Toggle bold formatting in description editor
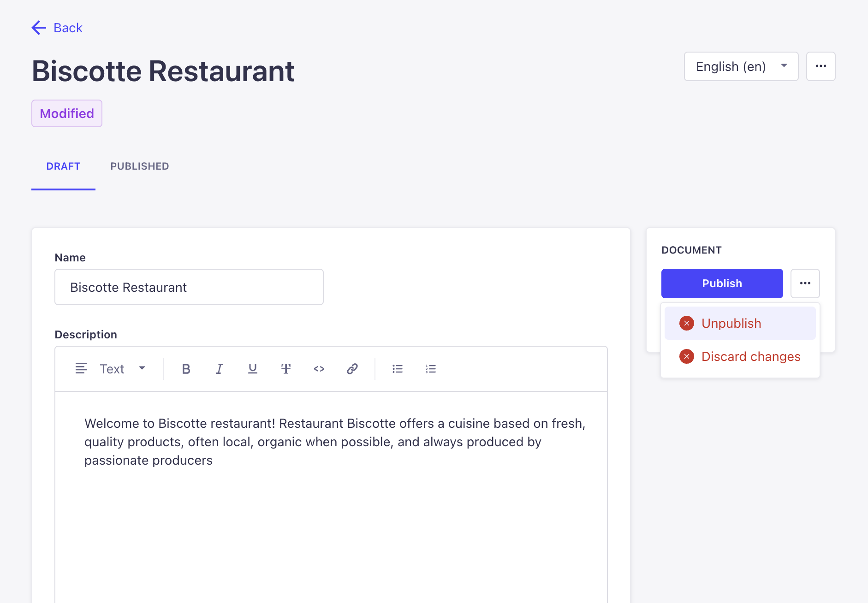 186,369
